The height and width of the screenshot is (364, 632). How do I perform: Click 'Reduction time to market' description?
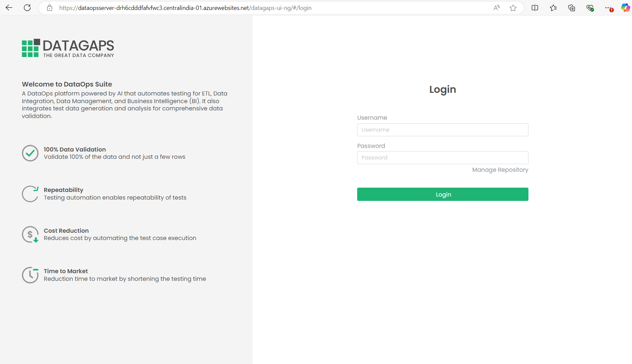click(x=125, y=279)
